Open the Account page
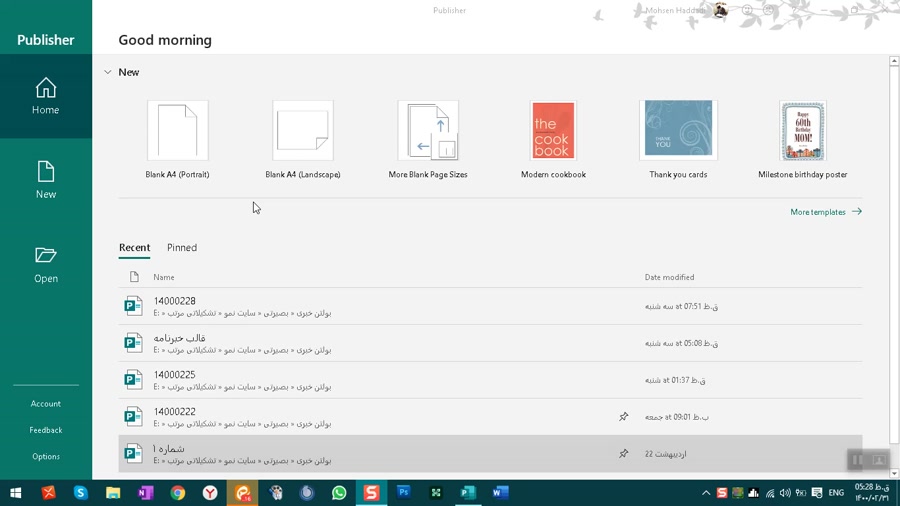900x506 pixels. (46, 404)
